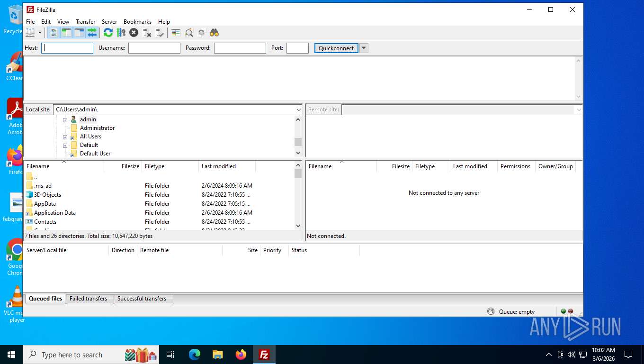Switch to Queued files tab
The width and height of the screenshot is (644, 364).
point(45,299)
